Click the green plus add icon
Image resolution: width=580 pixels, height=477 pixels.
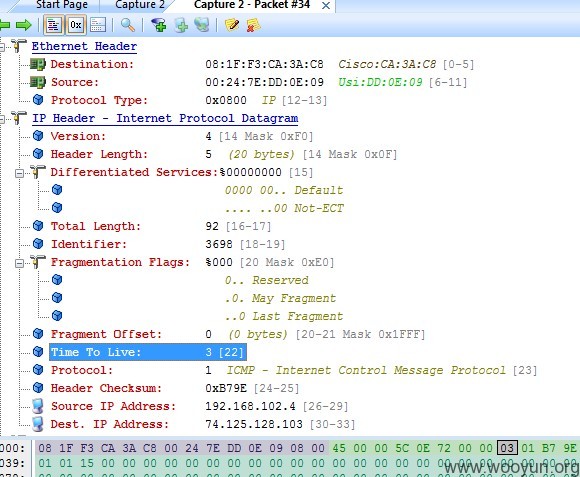[181, 25]
